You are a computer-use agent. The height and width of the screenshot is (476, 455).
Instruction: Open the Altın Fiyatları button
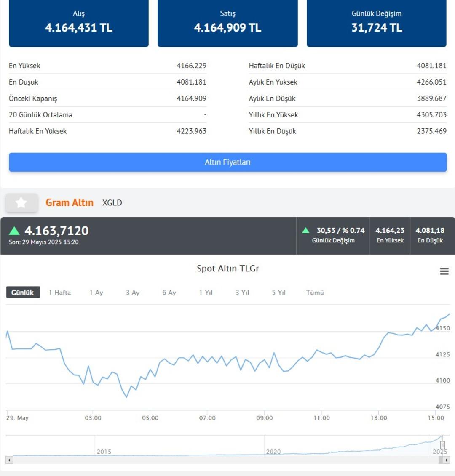(x=227, y=162)
